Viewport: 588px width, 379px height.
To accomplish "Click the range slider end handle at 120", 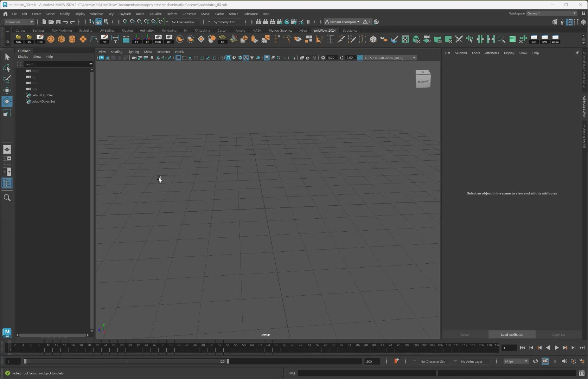I will tap(228, 361).
